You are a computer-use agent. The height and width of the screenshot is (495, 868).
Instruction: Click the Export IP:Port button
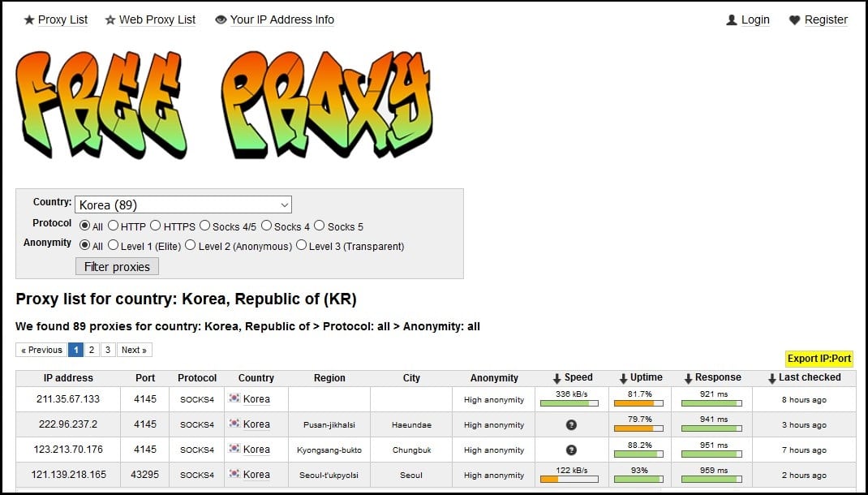819,359
